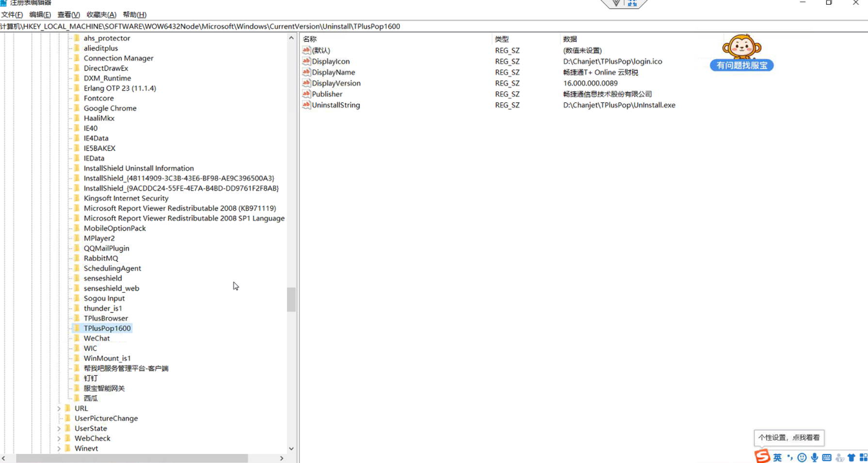Viewport: 868px width, 463px height.
Task: Select the InstallShield Uninstall Information key
Action: [139, 168]
